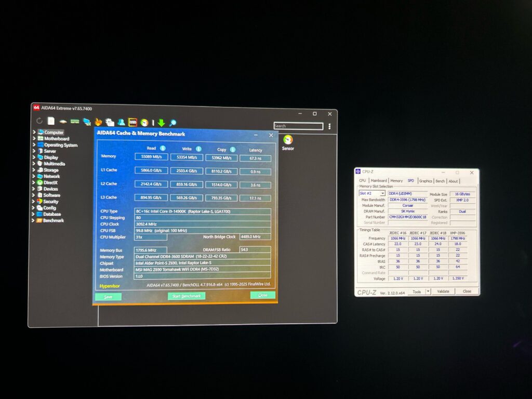Click the North Bridge Clock value 4489.0 MHz
Image resolution: width=532 pixels, height=399 pixels.
[255, 237]
